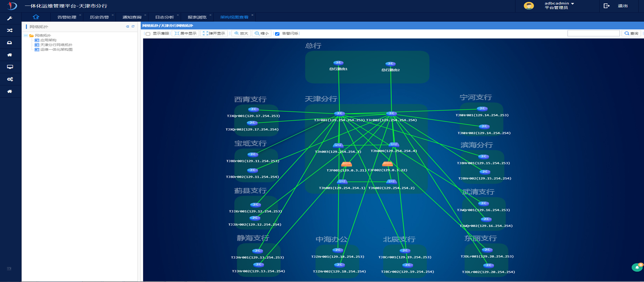
Task: Open 天津分行网络拓扑 tree item
Action: (x=56, y=45)
